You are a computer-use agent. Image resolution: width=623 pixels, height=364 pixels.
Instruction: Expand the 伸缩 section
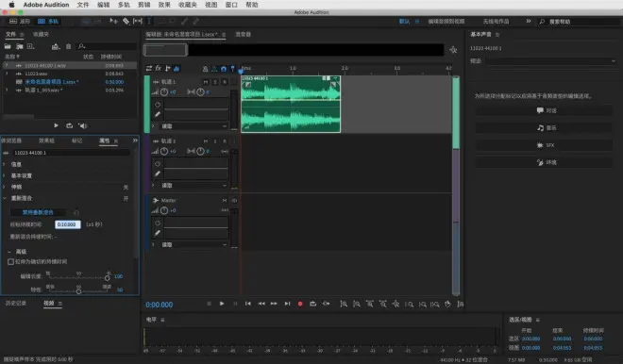pos(5,187)
